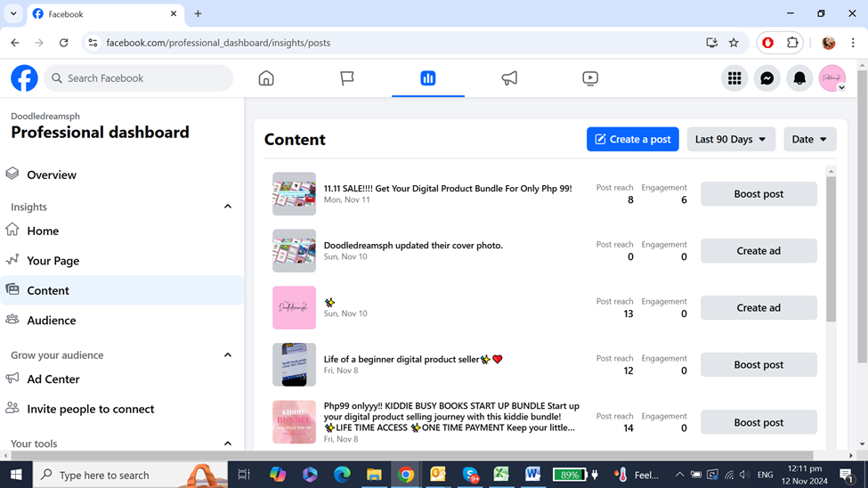868x488 pixels.
Task: Go to the Home feed icon
Action: click(x=266, y=78)
